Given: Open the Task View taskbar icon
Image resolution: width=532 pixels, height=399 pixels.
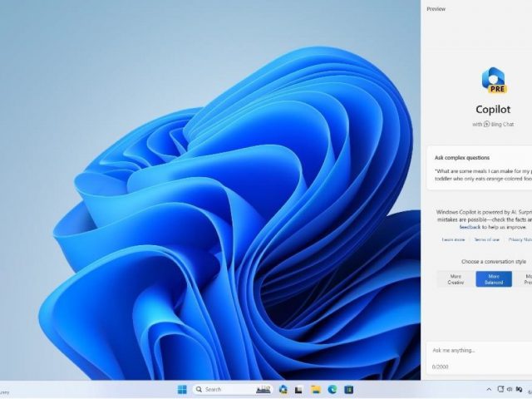Looking at the screenshot, I should [x=298, y=390].
